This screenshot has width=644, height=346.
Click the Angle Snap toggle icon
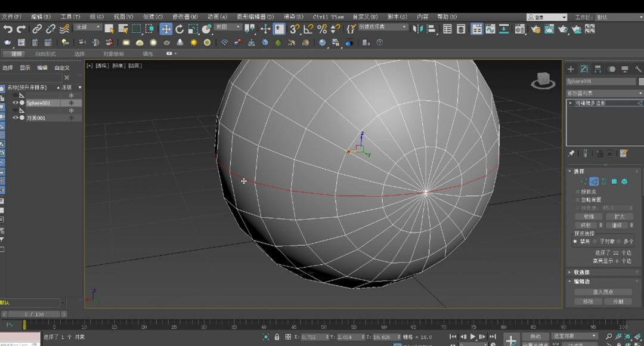point(308,29)
